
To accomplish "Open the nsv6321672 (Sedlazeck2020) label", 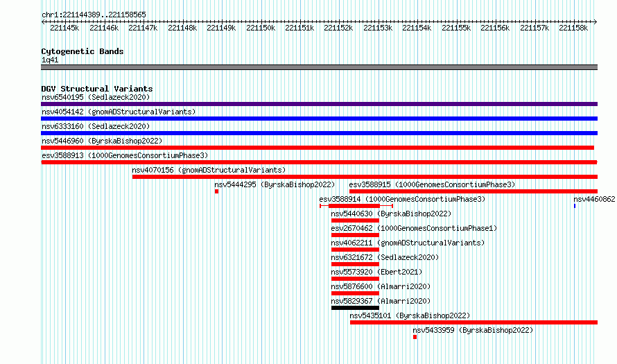I will 385,257.
